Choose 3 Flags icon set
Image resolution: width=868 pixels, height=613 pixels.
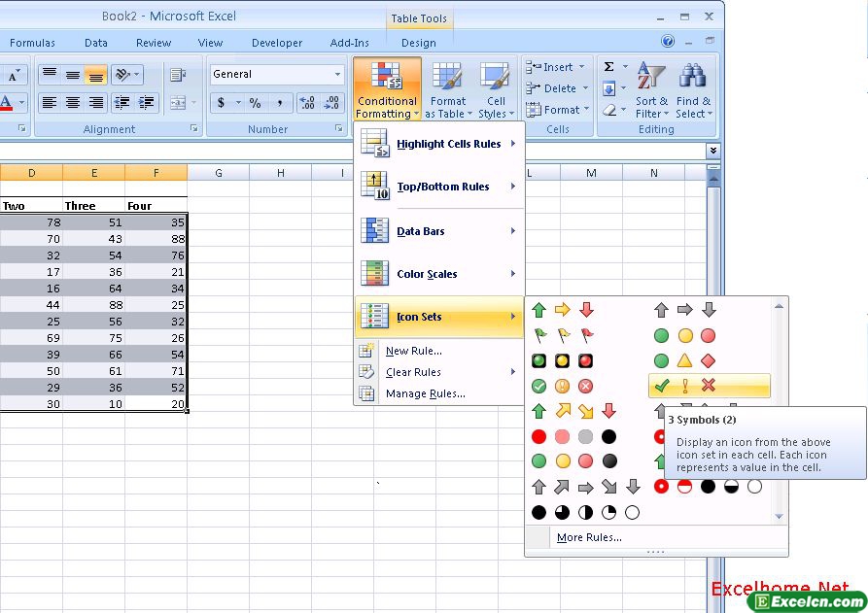point(563,335)
